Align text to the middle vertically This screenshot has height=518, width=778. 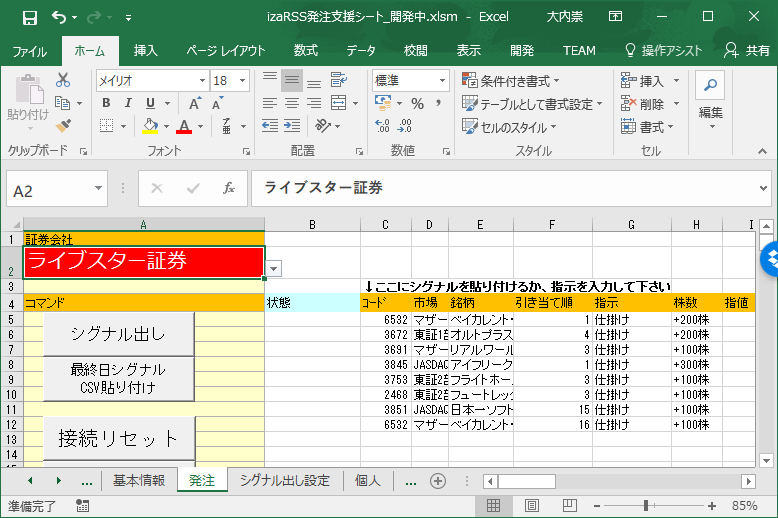tap(292, 80)
